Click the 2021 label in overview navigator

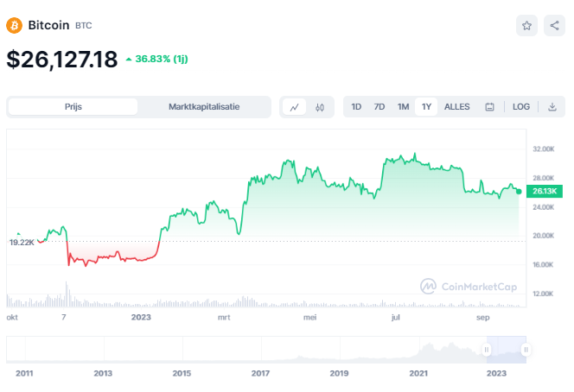tap(418, 373)
